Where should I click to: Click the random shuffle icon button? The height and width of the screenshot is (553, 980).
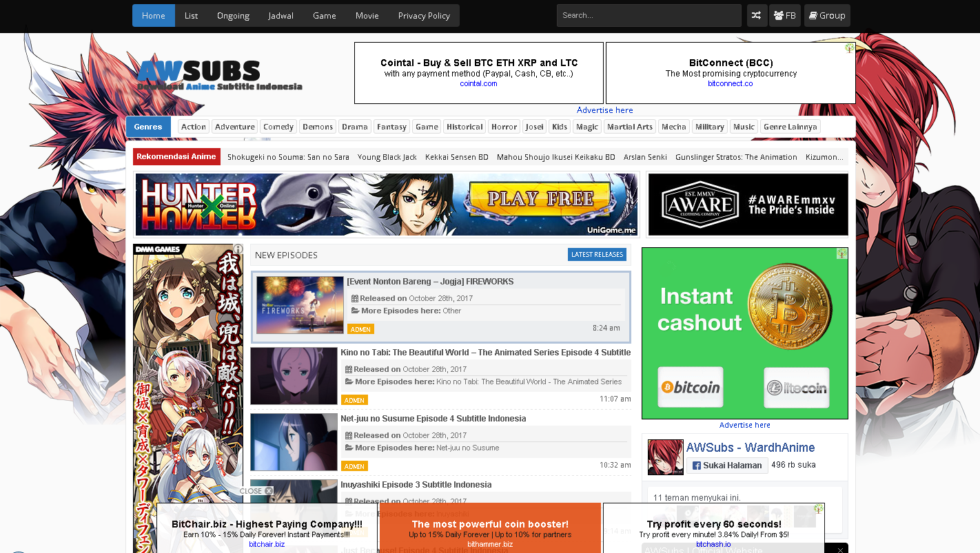[x=757, y=15]
